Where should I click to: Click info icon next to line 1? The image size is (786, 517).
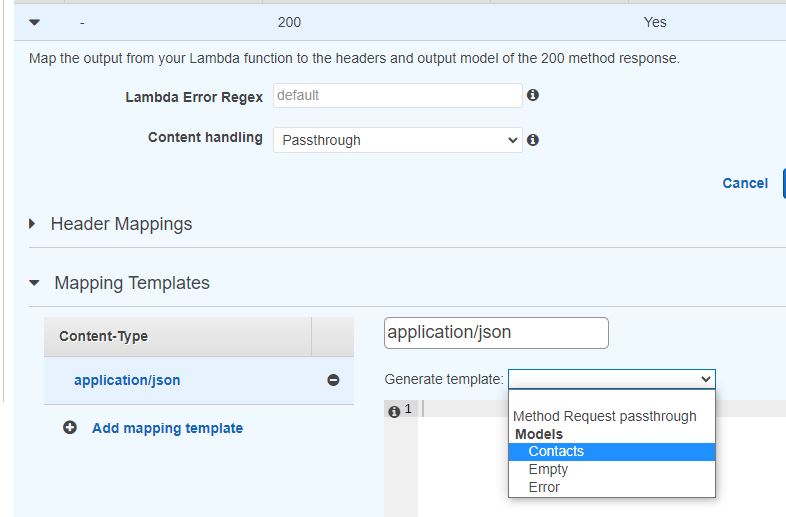click(395, 412)
